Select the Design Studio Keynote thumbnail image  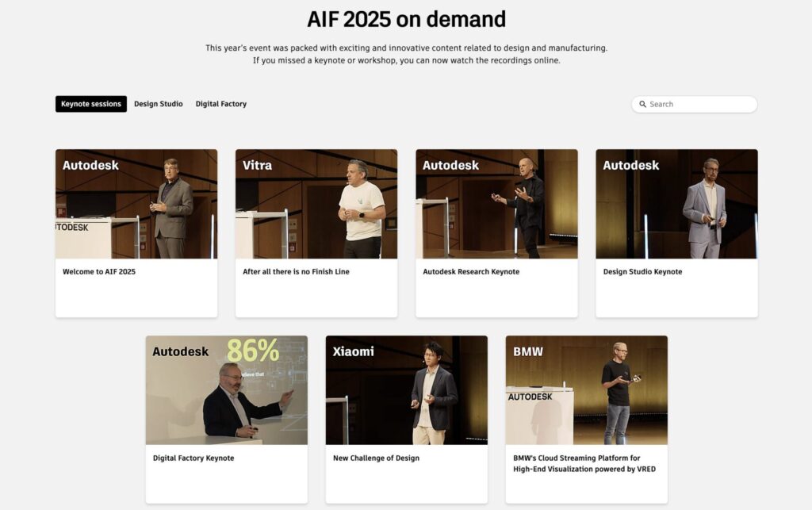pos(676,204)
